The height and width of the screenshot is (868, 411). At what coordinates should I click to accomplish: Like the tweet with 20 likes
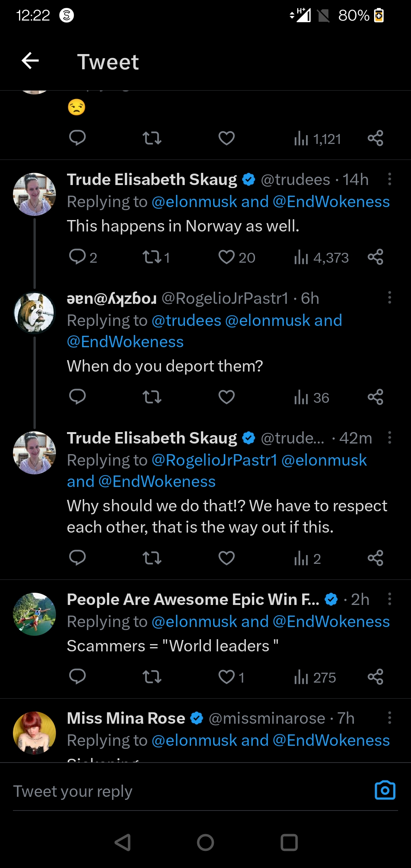click(x=226, y=257)
